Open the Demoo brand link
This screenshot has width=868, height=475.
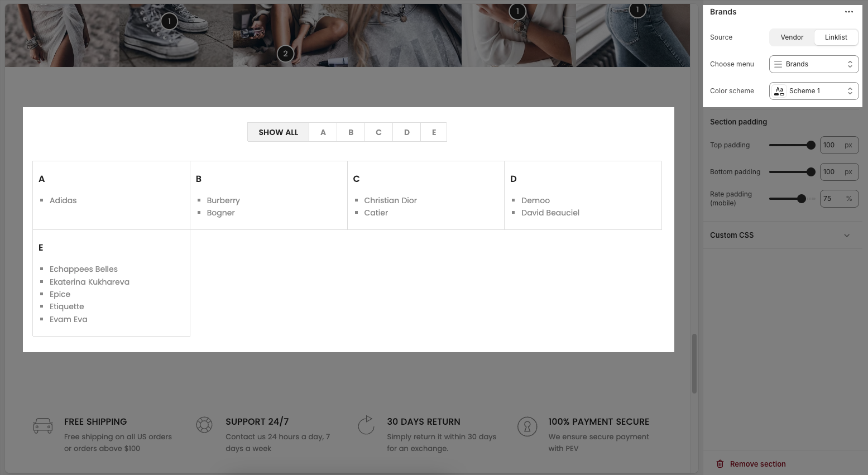(x=535, y=200)
